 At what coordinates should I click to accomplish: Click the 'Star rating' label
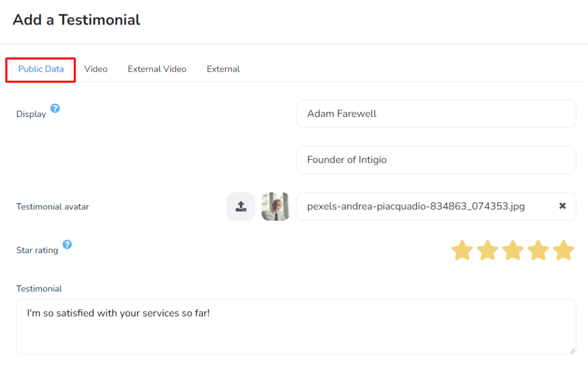click(x=37, y=250)
